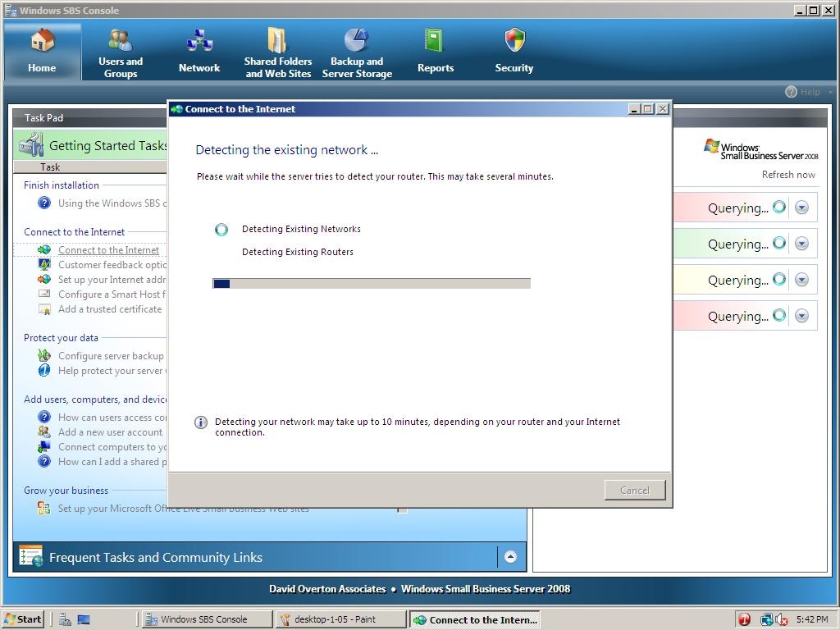
Task: Click the info icon beside the detection note
Action: tap(201, 422)
